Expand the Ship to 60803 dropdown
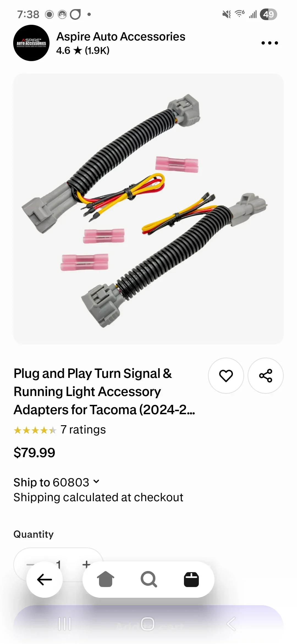Image resolution: width=297 pixels, height=644 pixels. pos(56,482)
